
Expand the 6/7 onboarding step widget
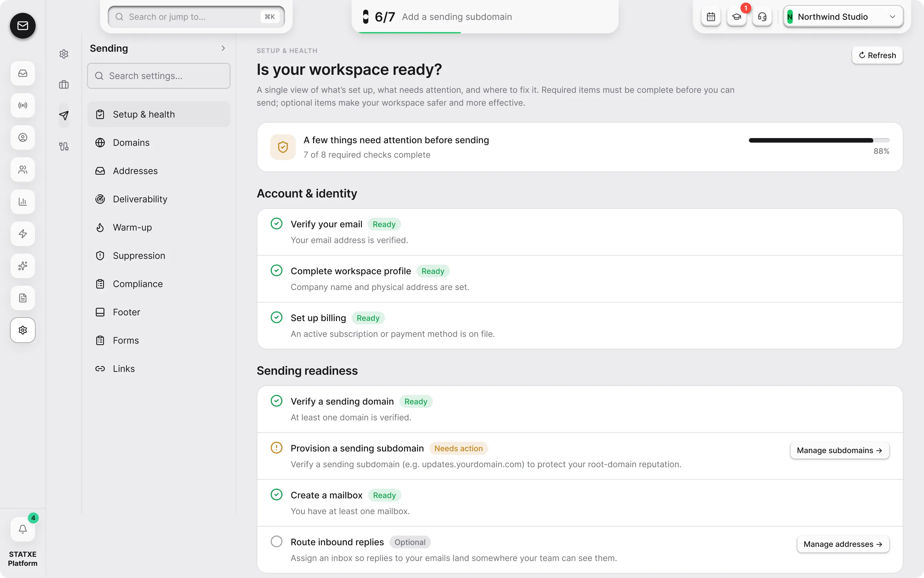tap(485, 17)
